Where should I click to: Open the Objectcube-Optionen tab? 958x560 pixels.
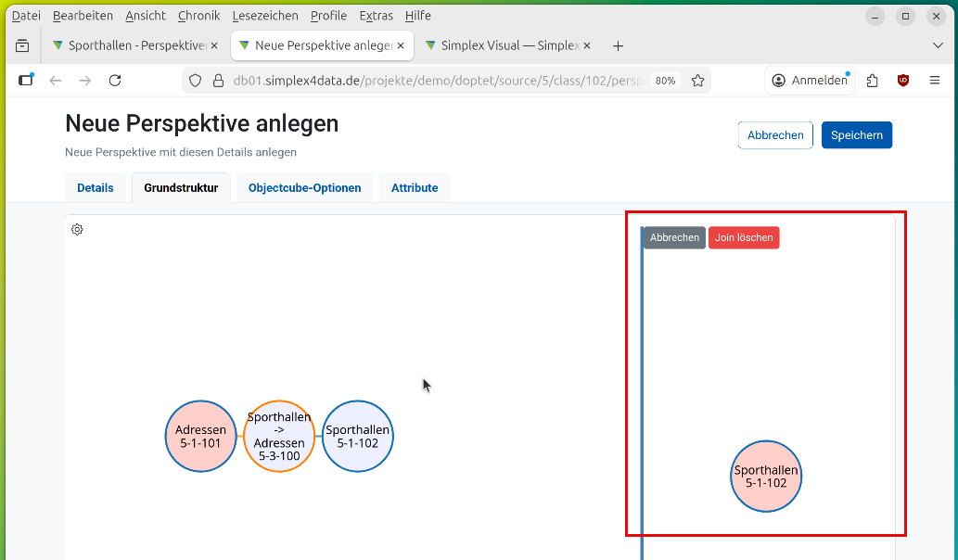click(x=304, y=188)
